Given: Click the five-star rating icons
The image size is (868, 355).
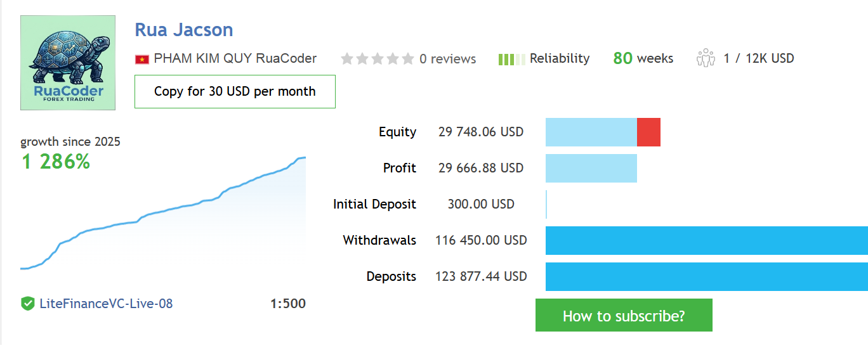Looking at the screenshot, I should [378, 59].
